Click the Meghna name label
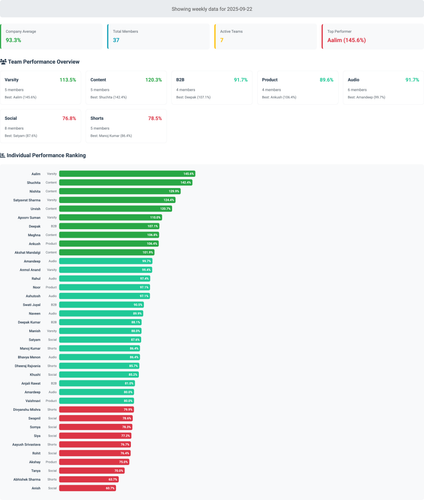Image resolution: width=424 pixels, height=500 pixels. coord(34,235)
